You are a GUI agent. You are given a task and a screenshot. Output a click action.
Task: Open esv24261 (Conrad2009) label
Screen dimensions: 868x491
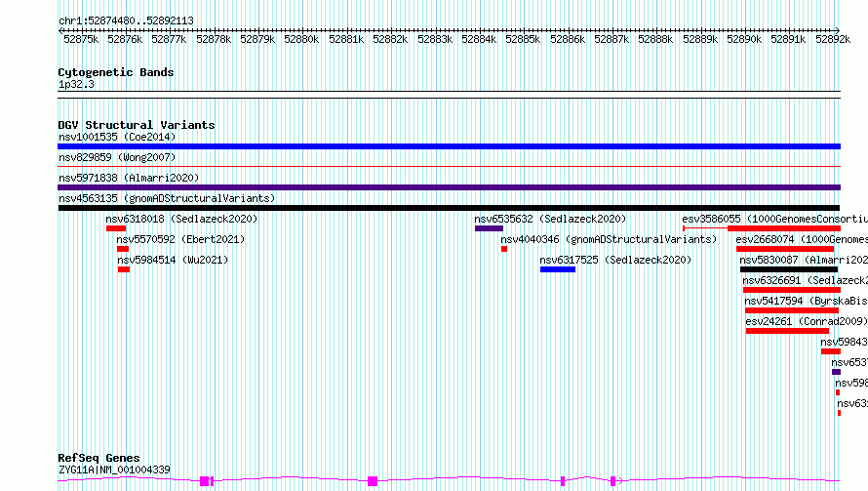pyautogui.click(x=807, y=321)
